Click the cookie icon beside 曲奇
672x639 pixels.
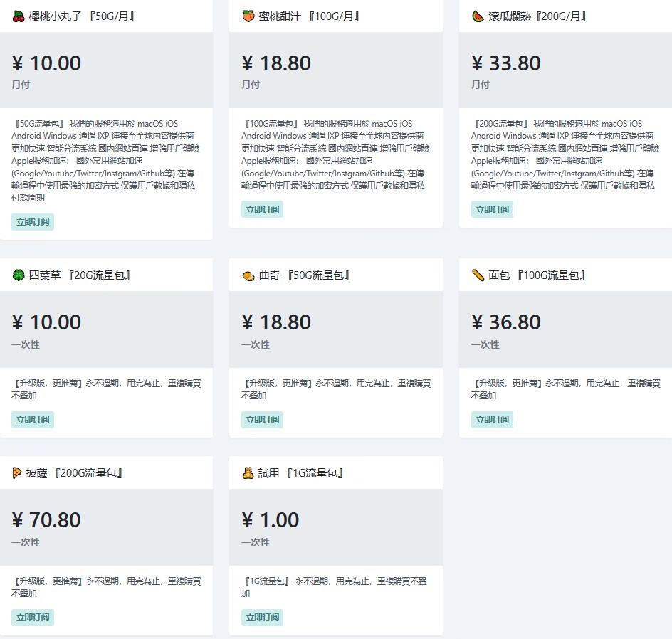pyautogui.click(x=248, y=275)
